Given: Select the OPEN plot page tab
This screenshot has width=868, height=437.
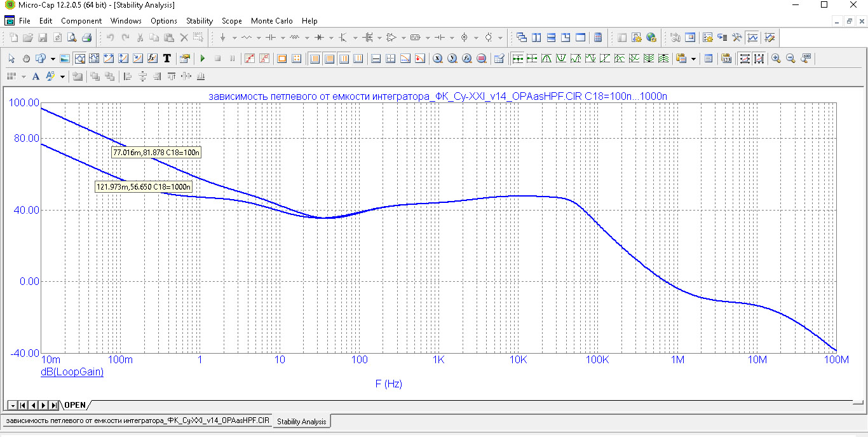Looking at the screenshot, I should [74, 405].
